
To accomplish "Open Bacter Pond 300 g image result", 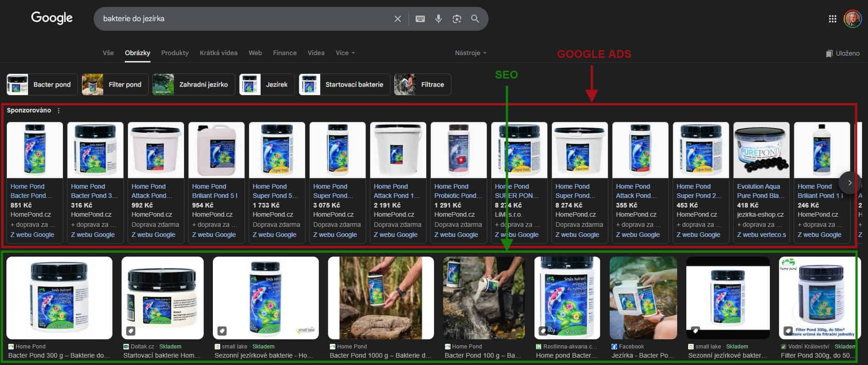I will coord(59,298).
